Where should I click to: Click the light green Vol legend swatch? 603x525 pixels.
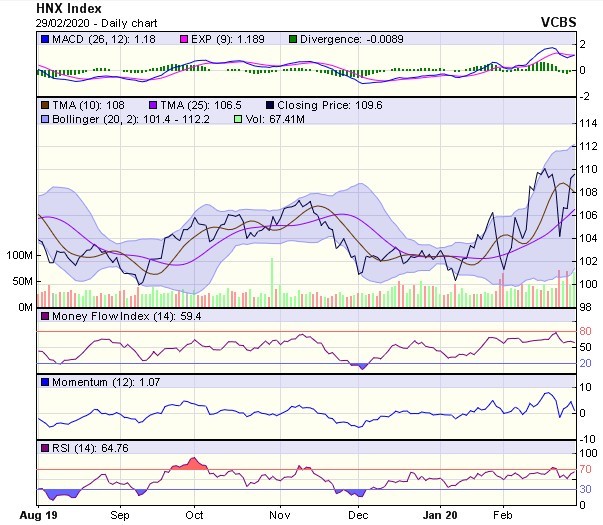tap(236, 119)
